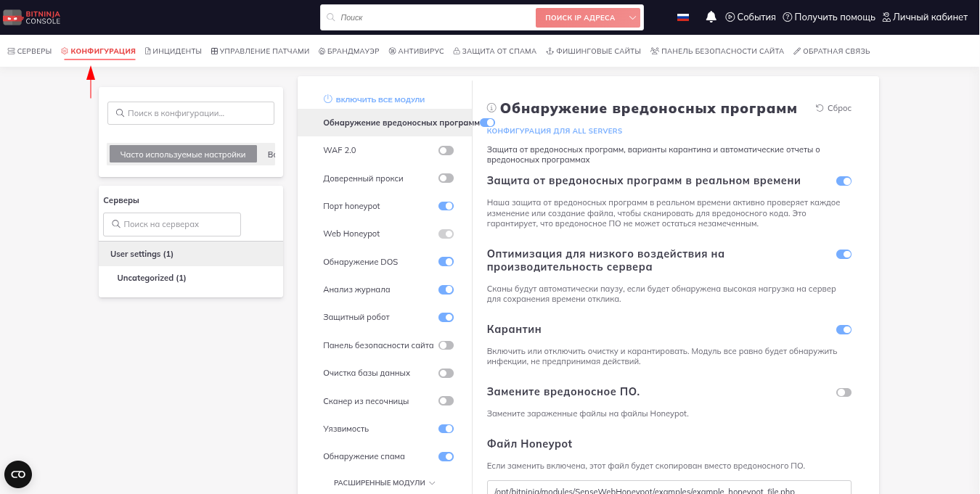980x494 pixels.
Task: Click Конфигурация для ALL SERVERS link
Action: coord(555,131)
